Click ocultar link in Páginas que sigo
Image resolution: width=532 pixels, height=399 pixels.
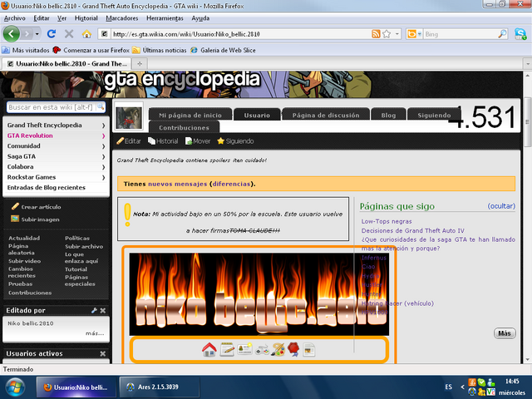[501, 206]
